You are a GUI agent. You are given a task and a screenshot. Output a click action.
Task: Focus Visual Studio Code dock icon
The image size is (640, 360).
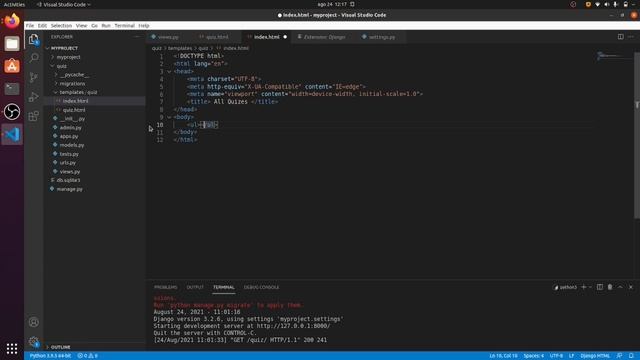12,134
